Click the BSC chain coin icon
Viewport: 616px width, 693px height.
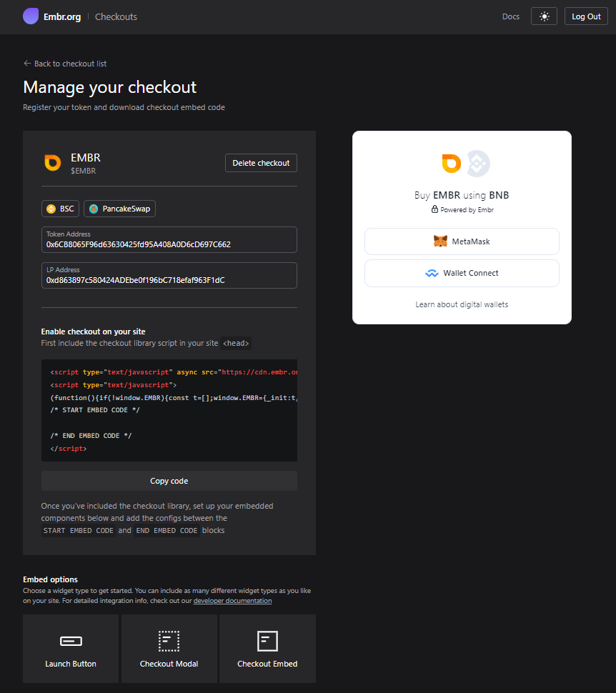click(51, 209)
